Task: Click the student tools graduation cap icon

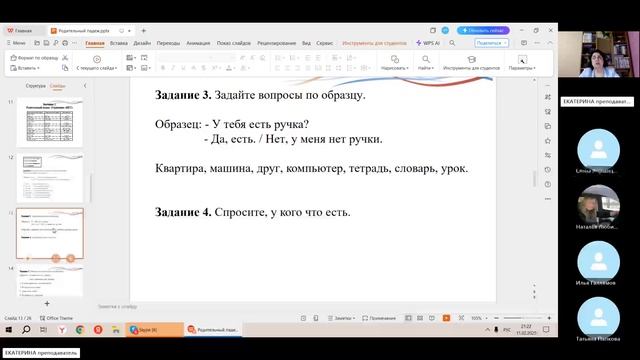Action: (471, 59)
